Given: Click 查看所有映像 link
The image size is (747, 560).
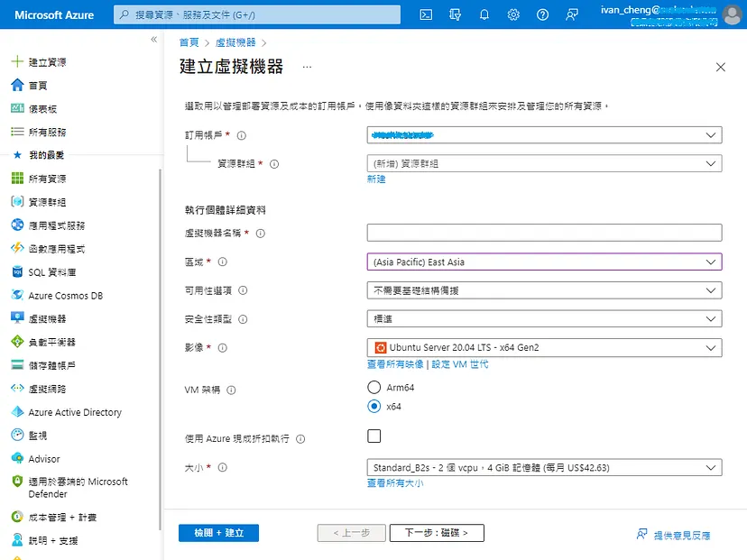Looking at the screenshot, I should [x=395, y=364].
